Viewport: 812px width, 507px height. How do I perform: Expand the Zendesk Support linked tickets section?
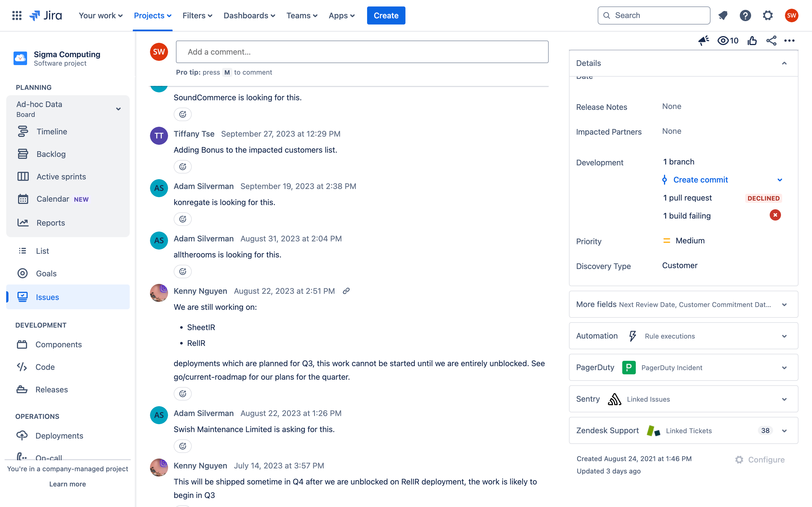point(784,431)
